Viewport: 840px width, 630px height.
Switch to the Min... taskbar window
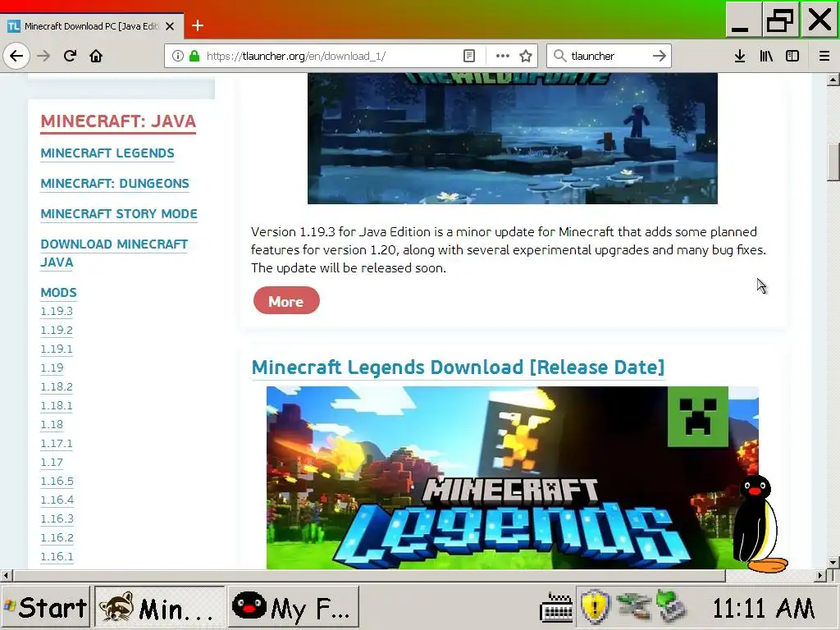pos(160,607)
